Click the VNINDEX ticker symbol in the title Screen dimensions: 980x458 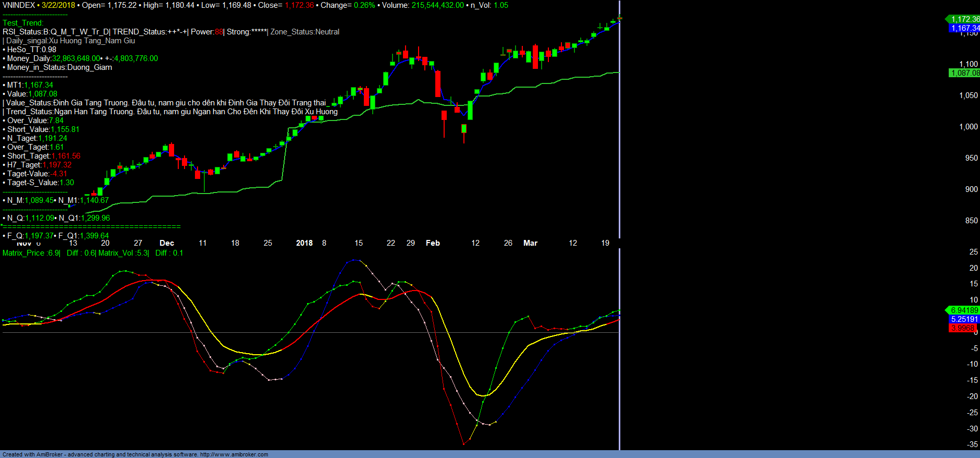click(19, 5)
